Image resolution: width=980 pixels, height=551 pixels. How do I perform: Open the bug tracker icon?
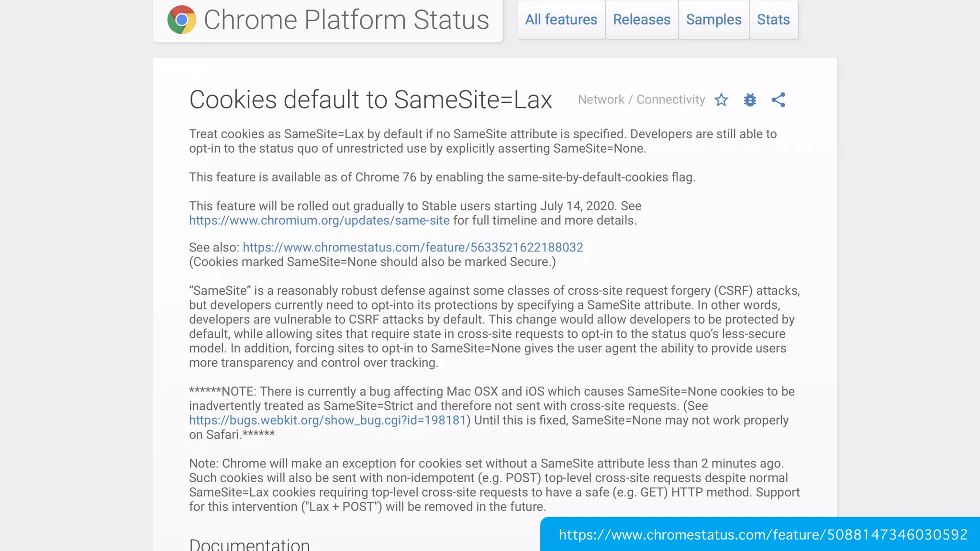[x=750, y=100]
